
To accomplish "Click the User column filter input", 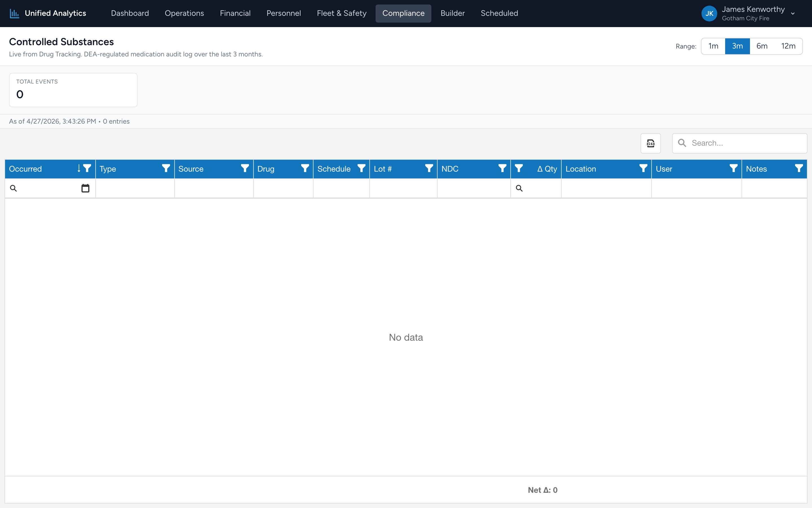I will point(697,188).
